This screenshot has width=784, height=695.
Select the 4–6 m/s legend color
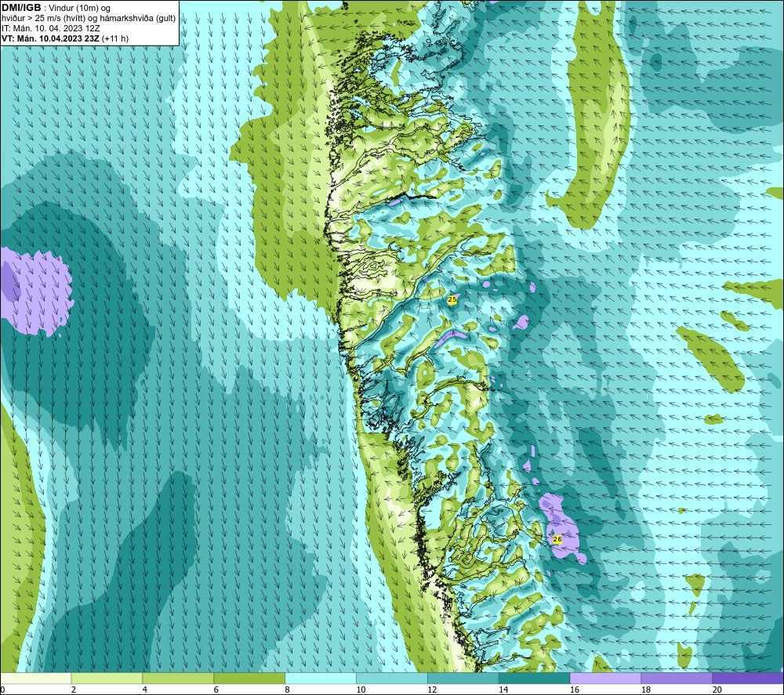click(178, 678)
